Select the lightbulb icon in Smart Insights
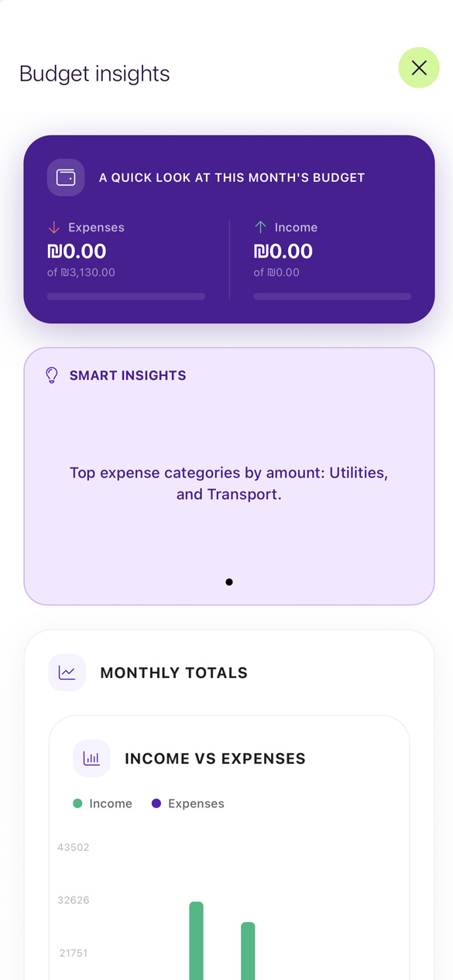The width and height of the screenshot is (453, 980). point(51,375)
